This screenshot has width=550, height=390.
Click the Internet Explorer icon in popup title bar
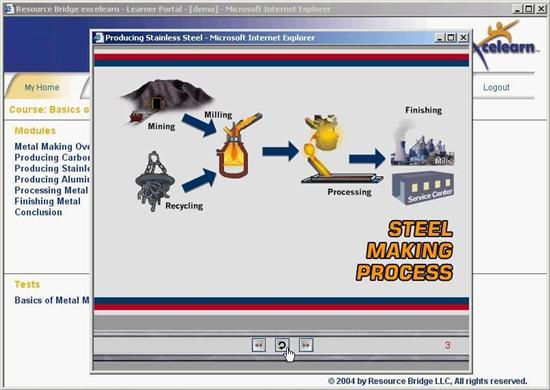(99, 38)
